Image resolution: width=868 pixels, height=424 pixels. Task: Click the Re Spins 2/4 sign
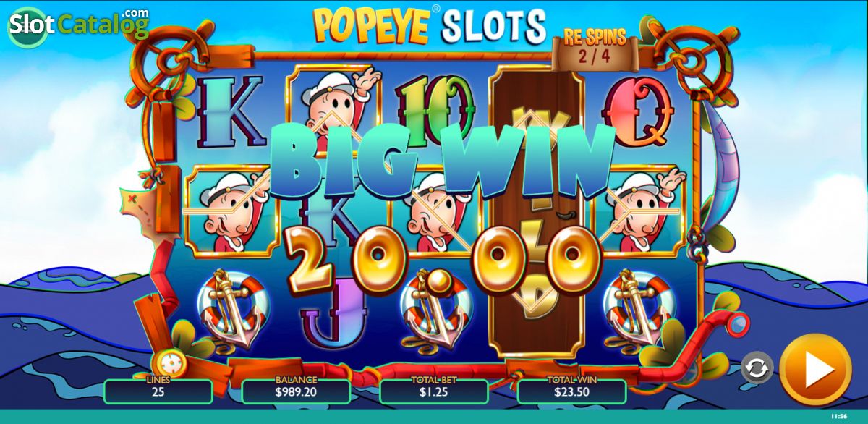[596, 48]
